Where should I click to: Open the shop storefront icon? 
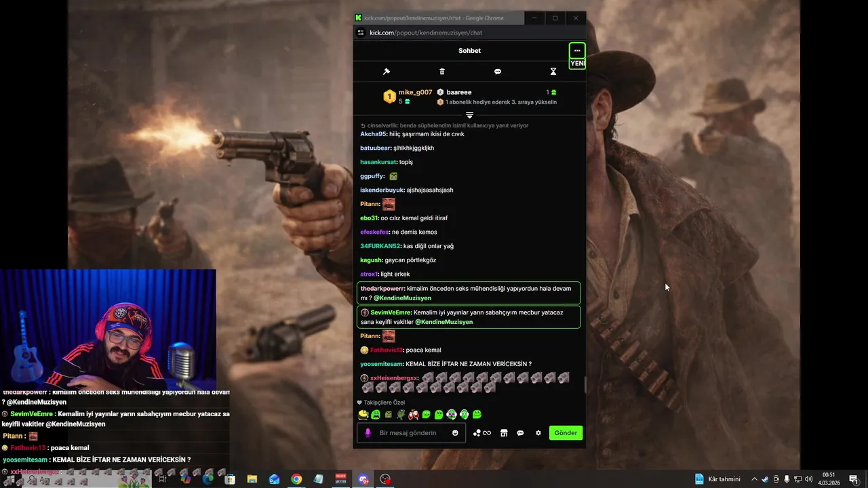click(x=504, y=433)
